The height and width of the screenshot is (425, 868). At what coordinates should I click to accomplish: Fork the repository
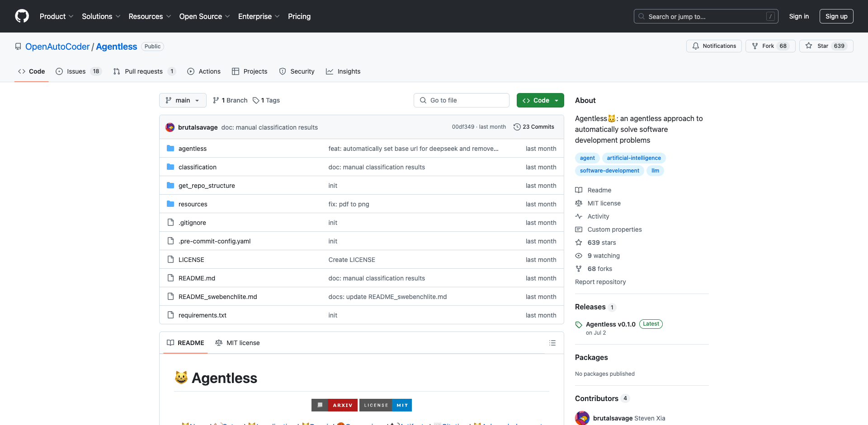point(770,46)
